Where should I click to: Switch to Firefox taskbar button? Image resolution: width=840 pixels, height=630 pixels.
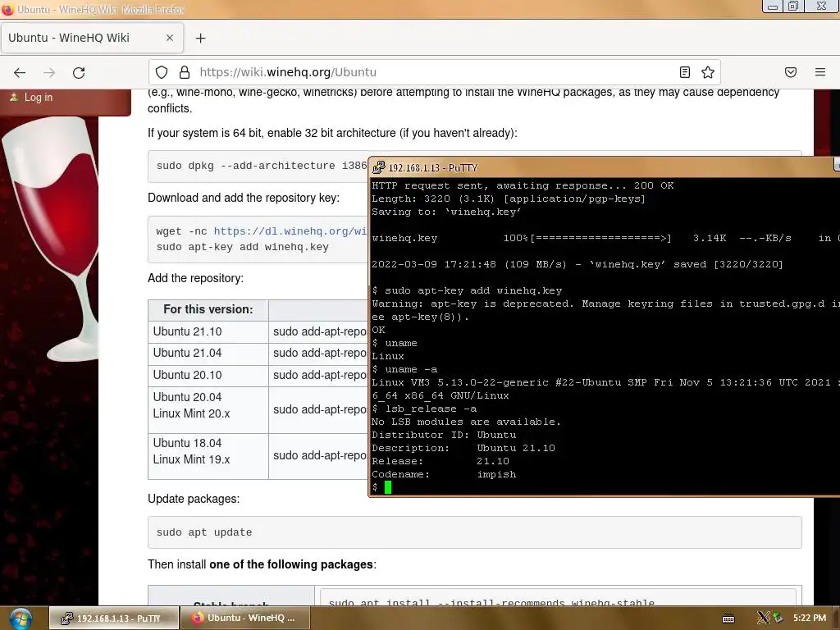(x=245, y=619)
